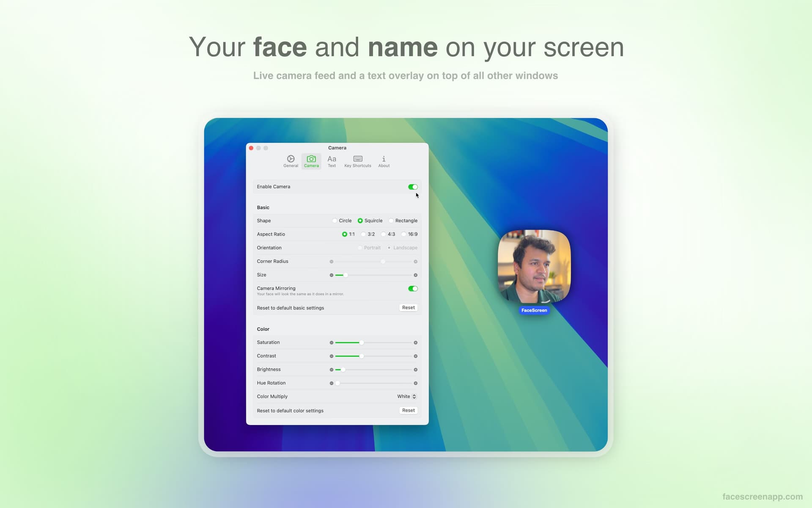Click the Brightness slider minimum icon
This screenshot has width=812, height=508.
pyautogui.click(x=332, y=370)
